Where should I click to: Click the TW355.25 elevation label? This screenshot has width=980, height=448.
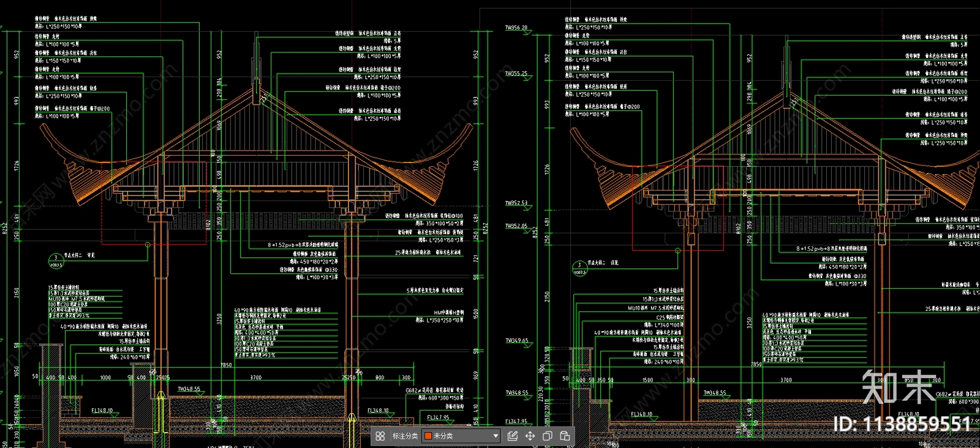coord(516,74)
